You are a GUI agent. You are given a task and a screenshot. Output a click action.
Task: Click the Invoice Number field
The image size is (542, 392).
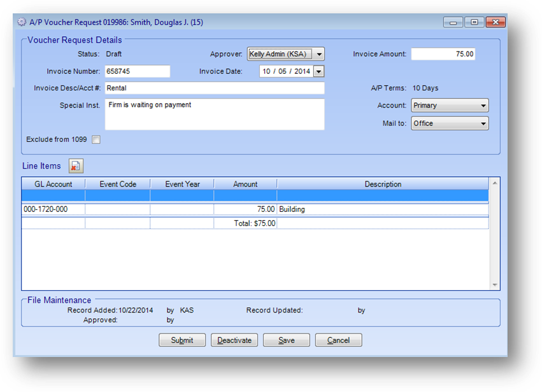point(137,71)
